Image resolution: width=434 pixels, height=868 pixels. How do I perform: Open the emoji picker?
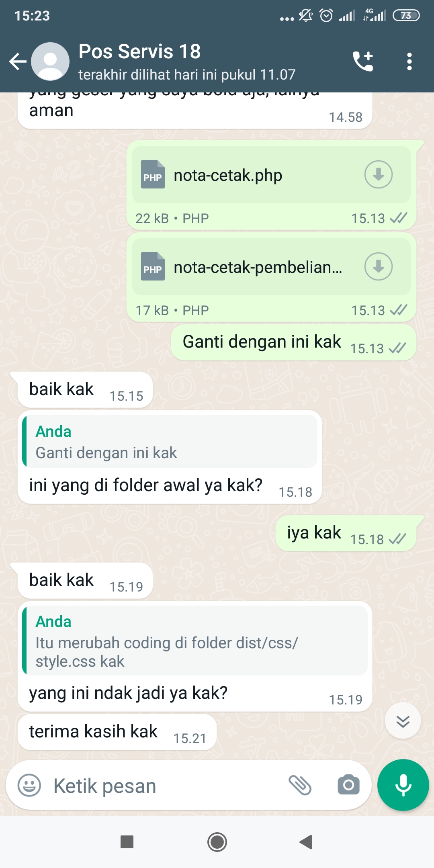pyautogui.click(x=29, y=785)
